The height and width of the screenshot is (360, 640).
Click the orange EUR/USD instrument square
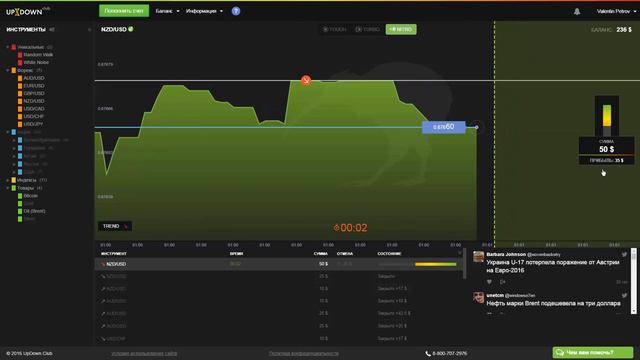click(x=20, y=86)
